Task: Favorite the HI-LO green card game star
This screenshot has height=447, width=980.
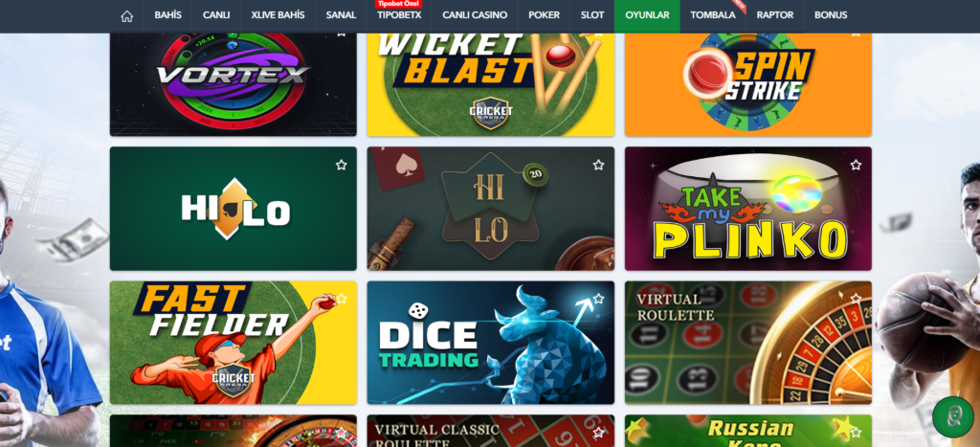Action: click(342, 165)
